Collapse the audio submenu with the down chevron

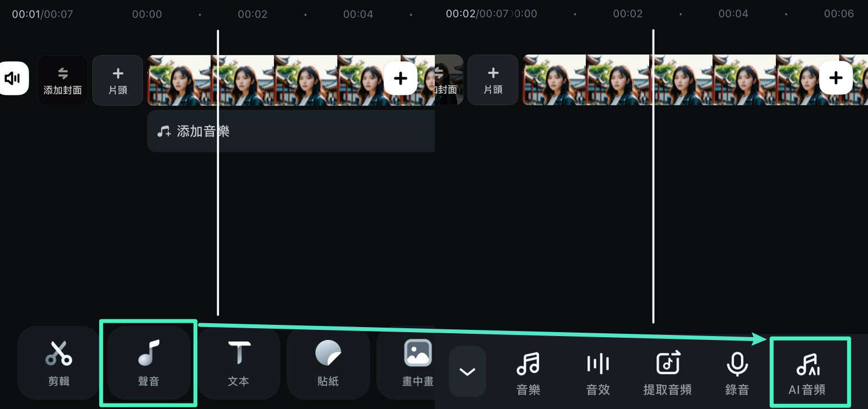point(467,371)
